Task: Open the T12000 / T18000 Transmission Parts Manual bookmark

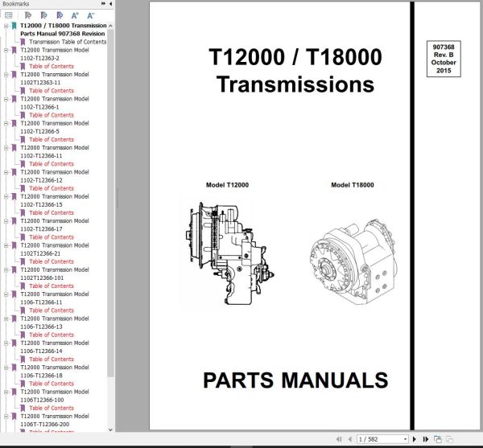Action: 63,30
